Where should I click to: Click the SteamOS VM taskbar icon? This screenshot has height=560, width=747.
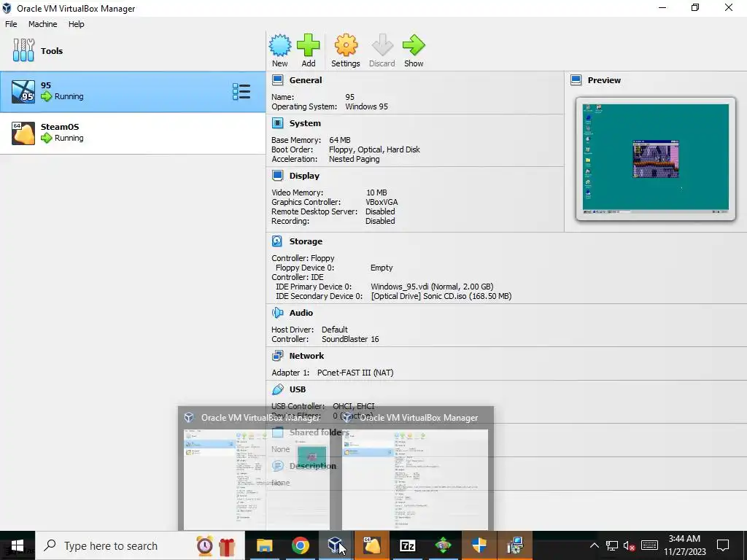[x=371, y=545]
